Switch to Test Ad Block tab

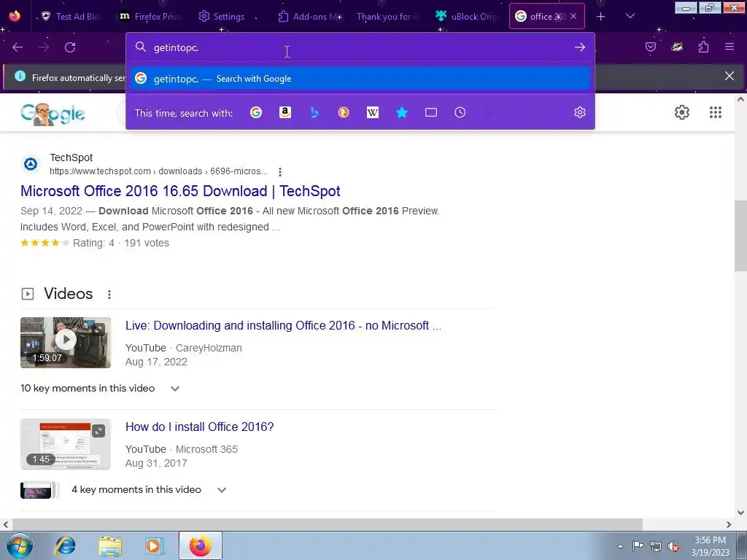[x=70, y=17]
